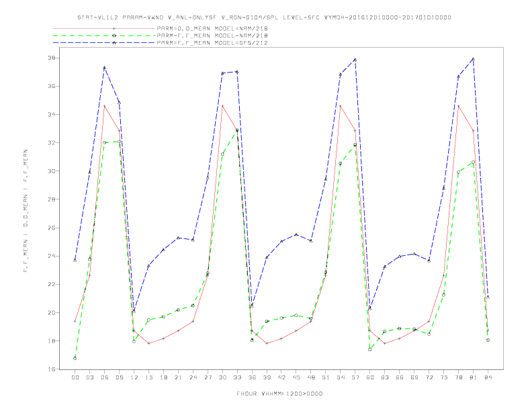Image resolution: width=532 pixels, height=411 pixels.
Task: Click x-axis tick label 63
Action: point(385,377)
